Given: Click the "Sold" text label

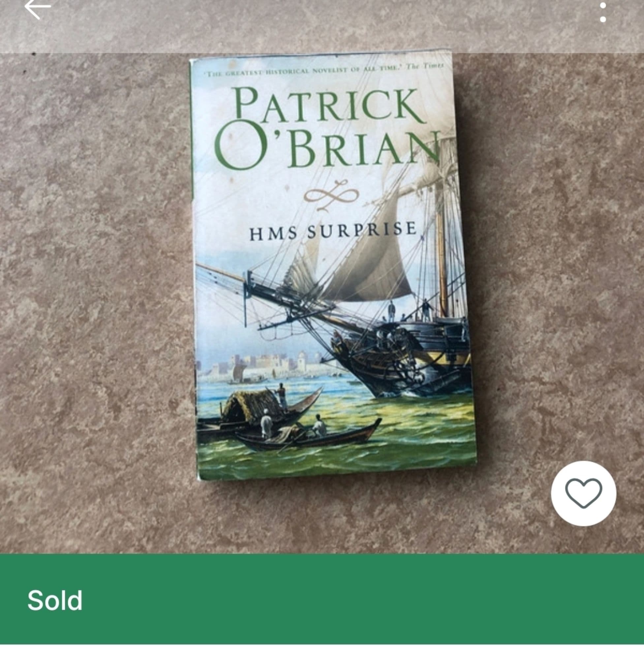Looking at the screenshot, I should click(x=55, y=600).
